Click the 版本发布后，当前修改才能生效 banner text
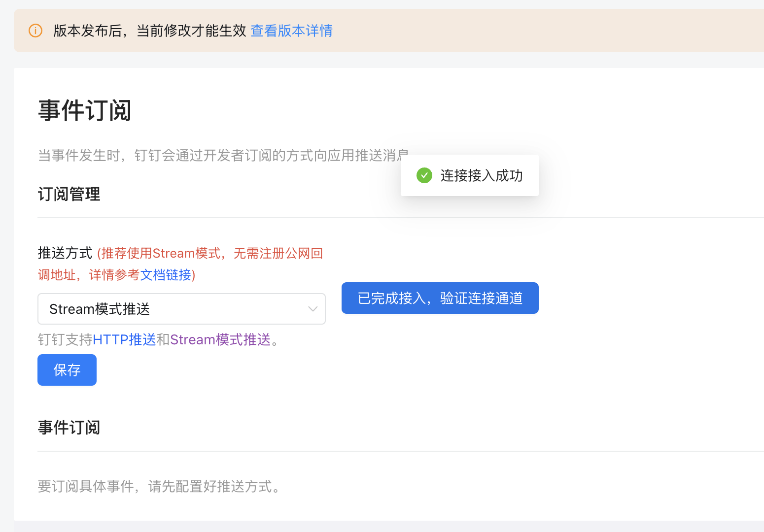This screenshot has width=764, height=532. [149, 31]
